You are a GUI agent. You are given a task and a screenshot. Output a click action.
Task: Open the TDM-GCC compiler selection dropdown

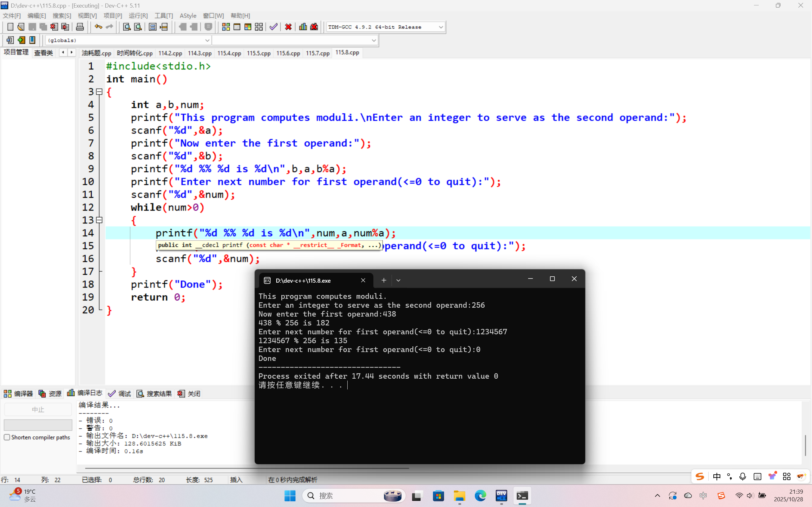441,27
